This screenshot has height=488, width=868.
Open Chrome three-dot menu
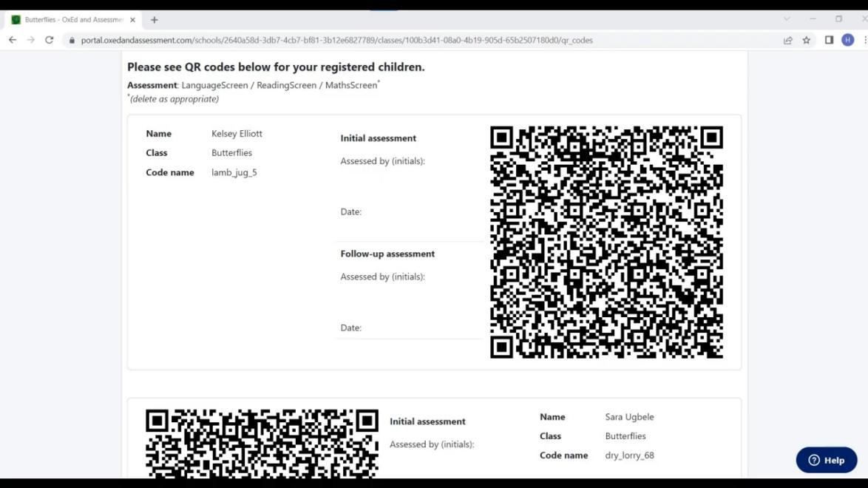[x=864, y=40]
